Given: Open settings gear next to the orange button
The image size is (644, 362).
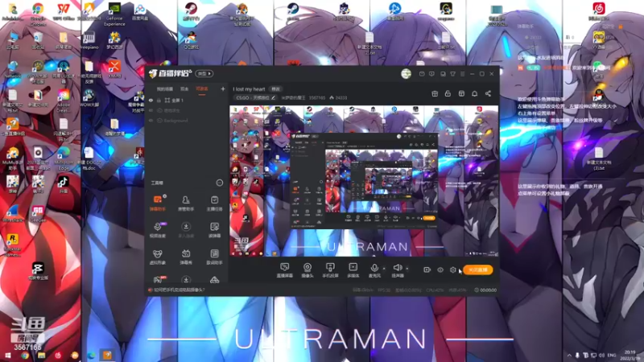Looking at the screenshot, I should click(x=453, y=269).
